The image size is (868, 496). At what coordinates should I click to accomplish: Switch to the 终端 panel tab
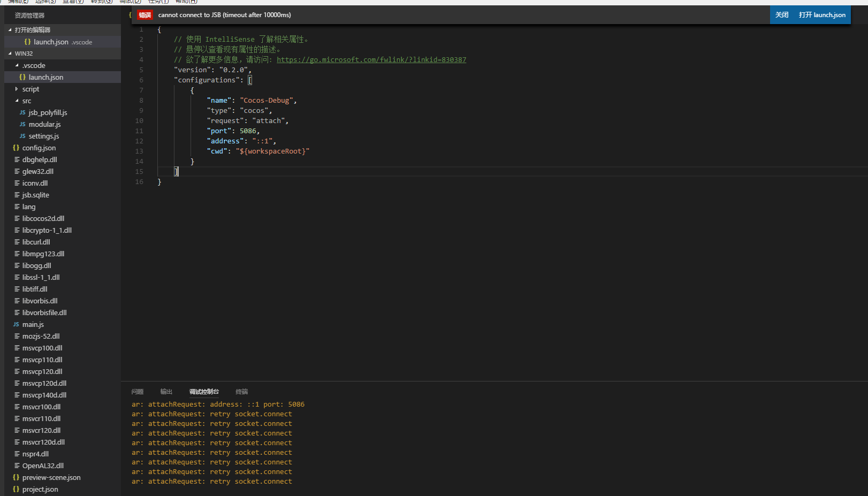[242, 392]
